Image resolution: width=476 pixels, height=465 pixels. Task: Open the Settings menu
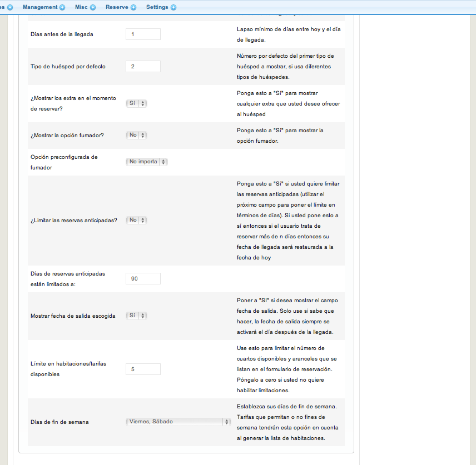(161, 7)
